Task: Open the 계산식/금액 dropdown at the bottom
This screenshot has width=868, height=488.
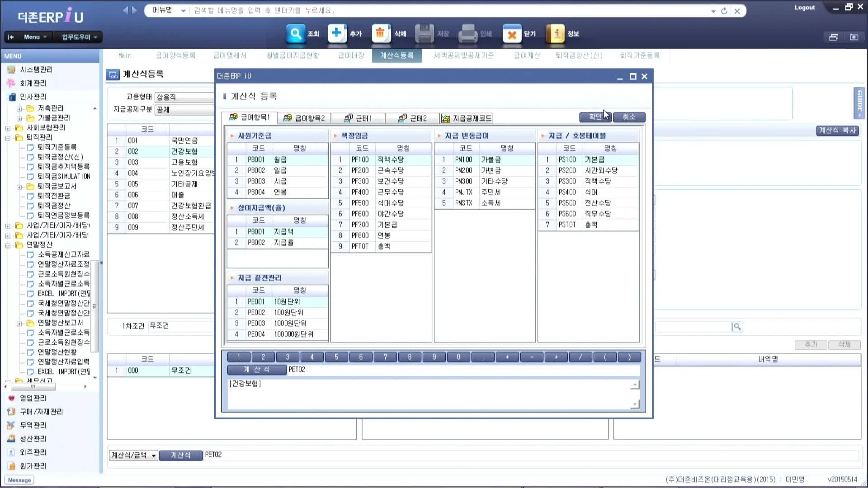Action: (153, 455)
